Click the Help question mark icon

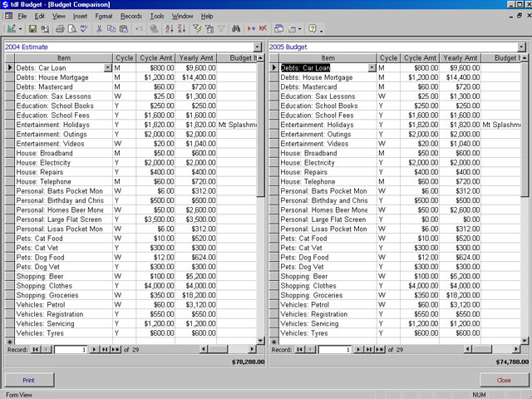point(313,29)
